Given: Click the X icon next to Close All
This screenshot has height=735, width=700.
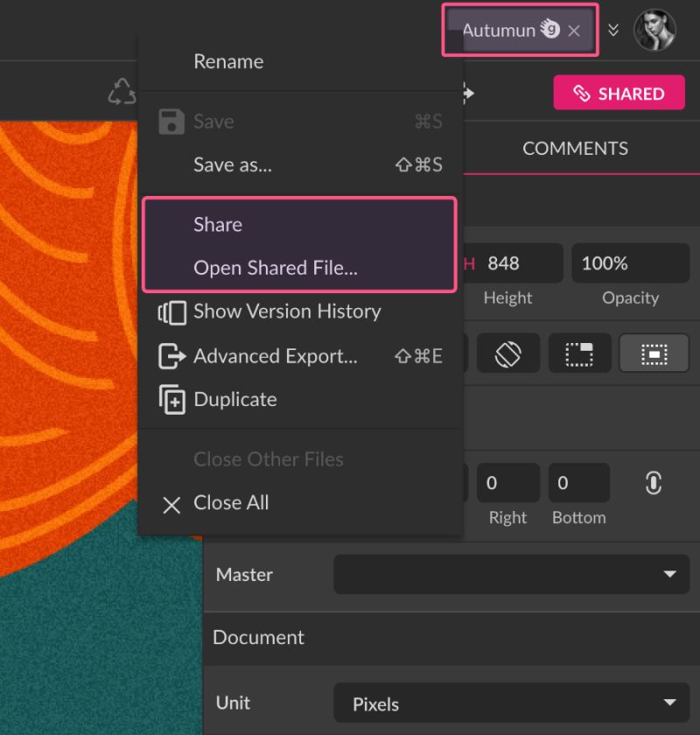Looking at the screenshot, I should tap(171, 503).
